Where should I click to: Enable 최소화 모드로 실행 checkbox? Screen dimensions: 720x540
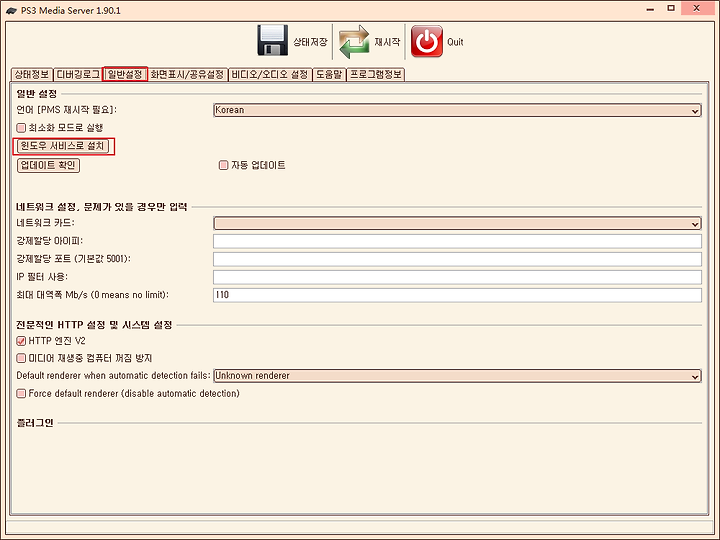coord(21,128)
